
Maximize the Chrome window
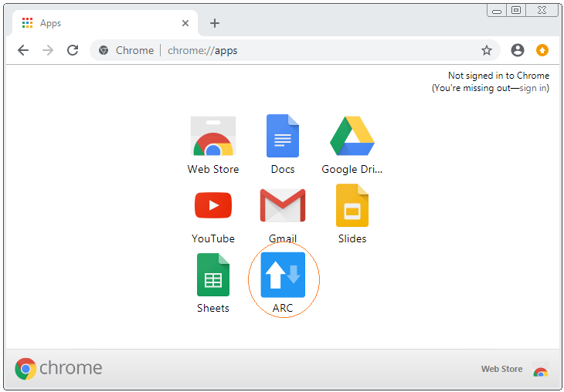pyautogui.click(x=516, y=11)
